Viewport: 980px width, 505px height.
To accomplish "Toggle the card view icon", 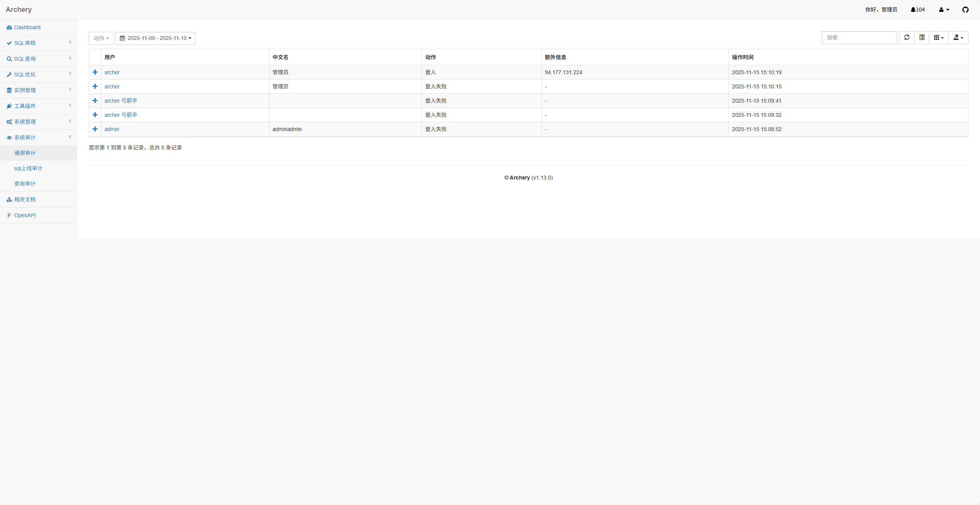I will [922, 38].
